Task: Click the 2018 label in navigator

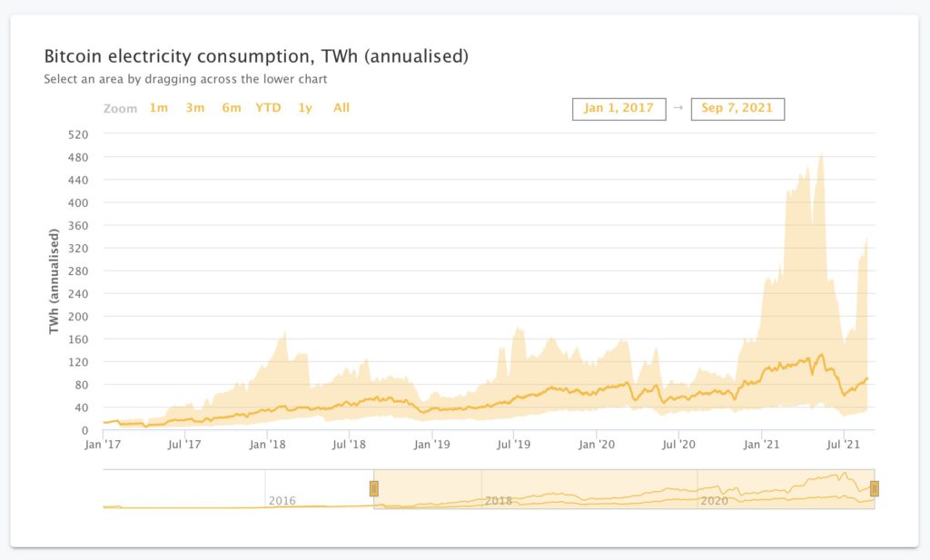Action: tap(499, 501)
